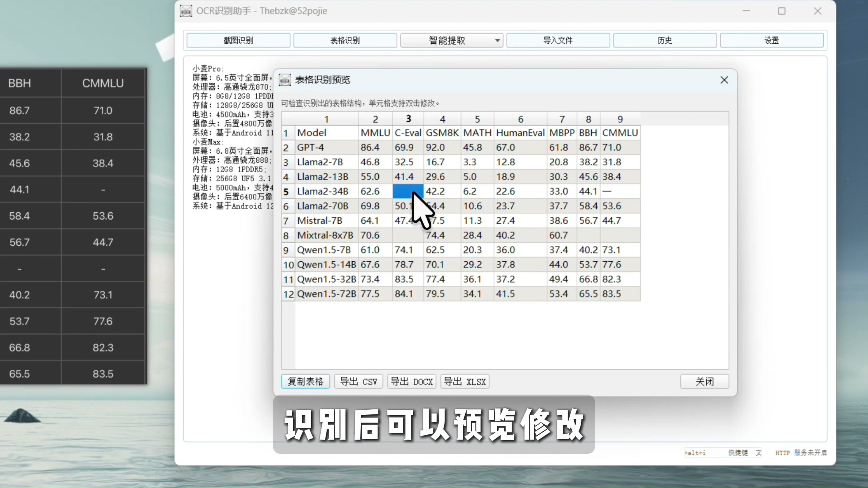Click the '小麦Max:' line in the text area
Viewport: 868px width, 488px height.
208,142
